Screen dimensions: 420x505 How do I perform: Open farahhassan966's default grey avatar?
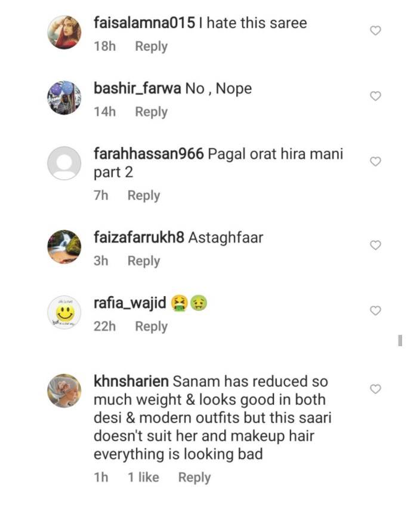(64, 163)
